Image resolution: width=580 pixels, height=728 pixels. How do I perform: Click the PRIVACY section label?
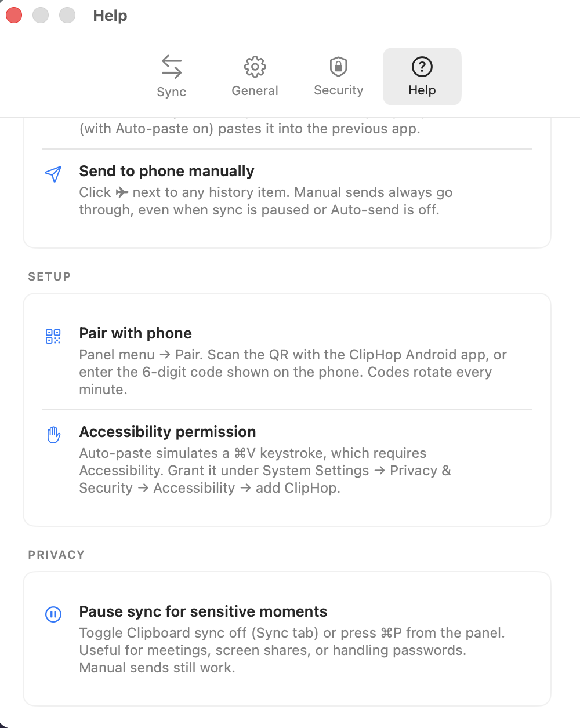pos(56,555)
